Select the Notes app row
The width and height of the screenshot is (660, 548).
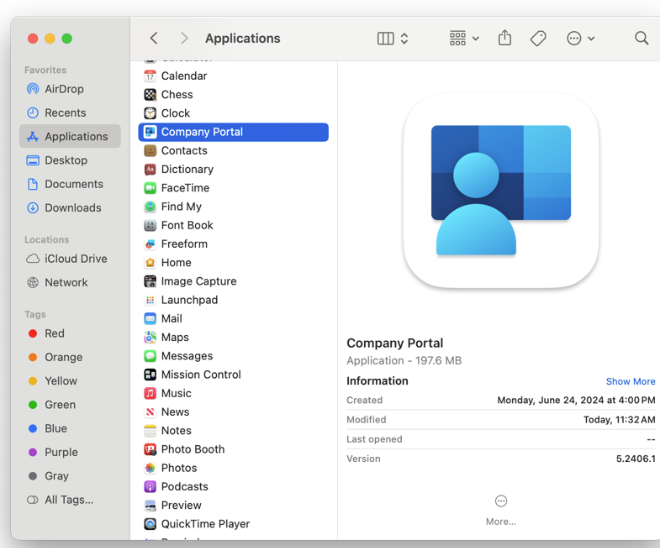coord(233,431)
